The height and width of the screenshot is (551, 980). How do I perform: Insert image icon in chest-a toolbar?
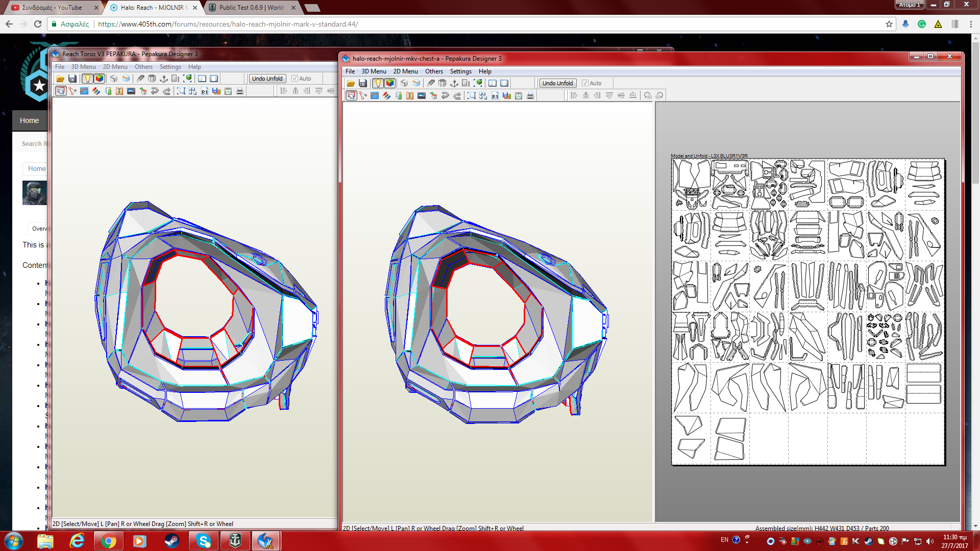pyautogui.click(x=422, y=95)
